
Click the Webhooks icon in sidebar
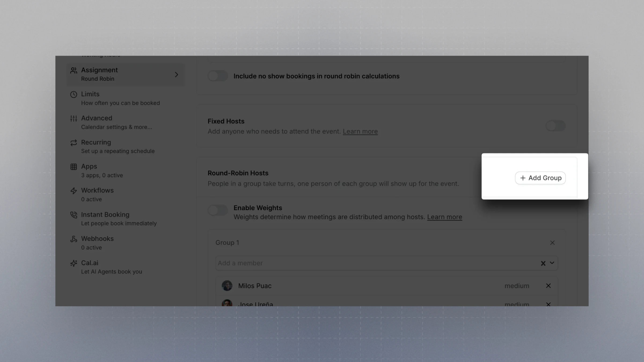[74, 239]
